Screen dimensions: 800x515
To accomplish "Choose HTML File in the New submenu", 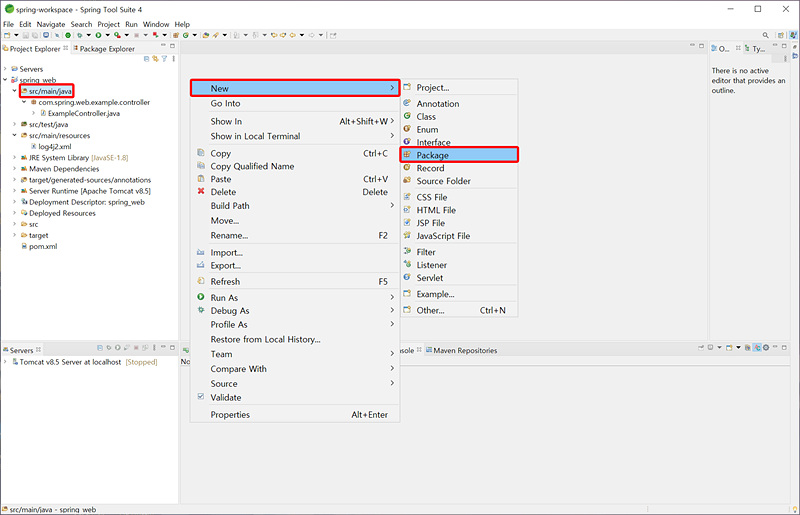I will (459, 210).
